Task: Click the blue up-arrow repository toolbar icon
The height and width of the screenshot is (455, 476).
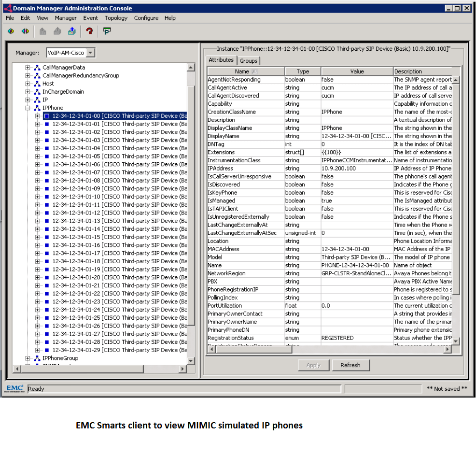Action: [72, 31]
